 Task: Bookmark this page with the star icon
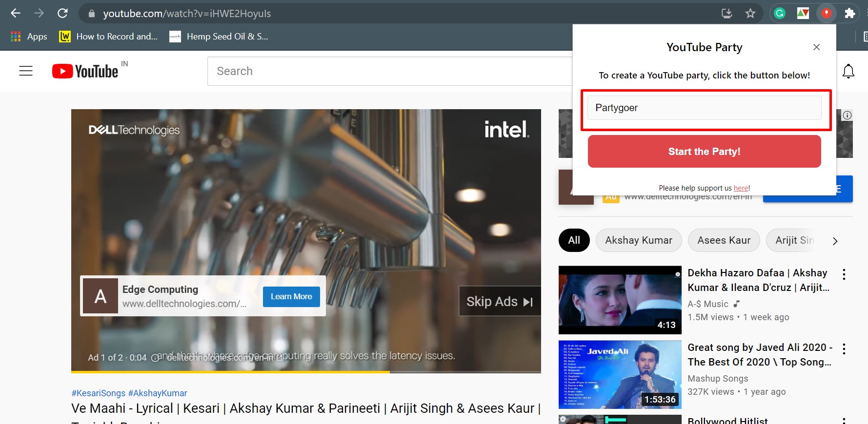pyautogui.click(x=750, y=13)
